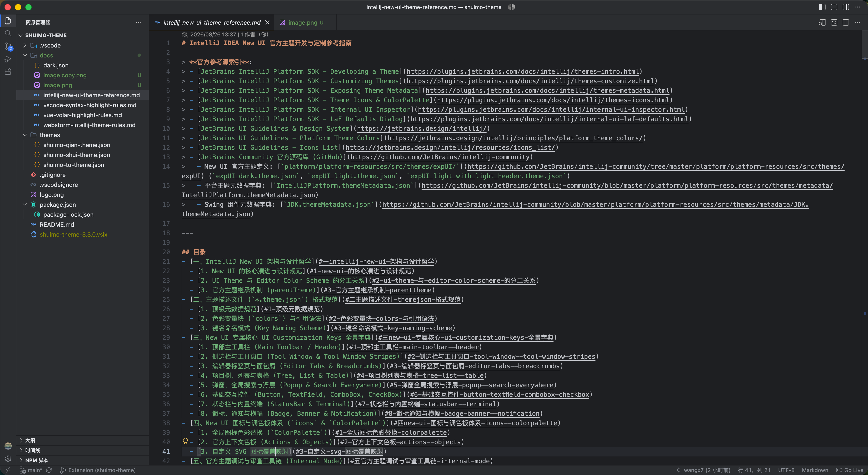The image size is (868, 475).
Task: Click the git blame wangx7 status item
Action: click(x=704, y=470)
